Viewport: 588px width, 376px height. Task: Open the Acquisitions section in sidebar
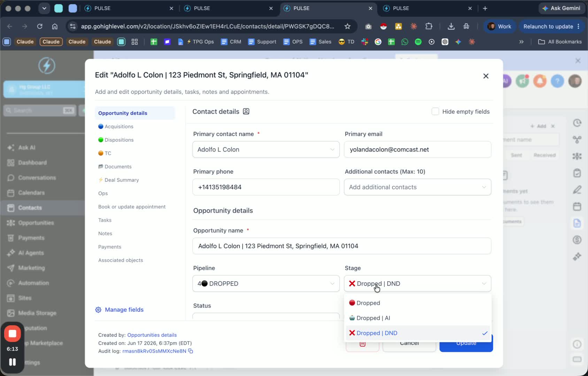(x=119, y=126)
